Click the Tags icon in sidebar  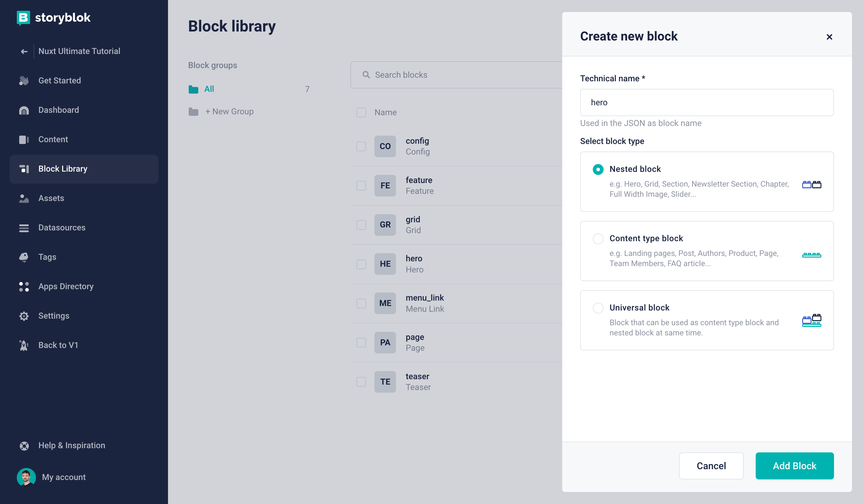tap(24, 257)
